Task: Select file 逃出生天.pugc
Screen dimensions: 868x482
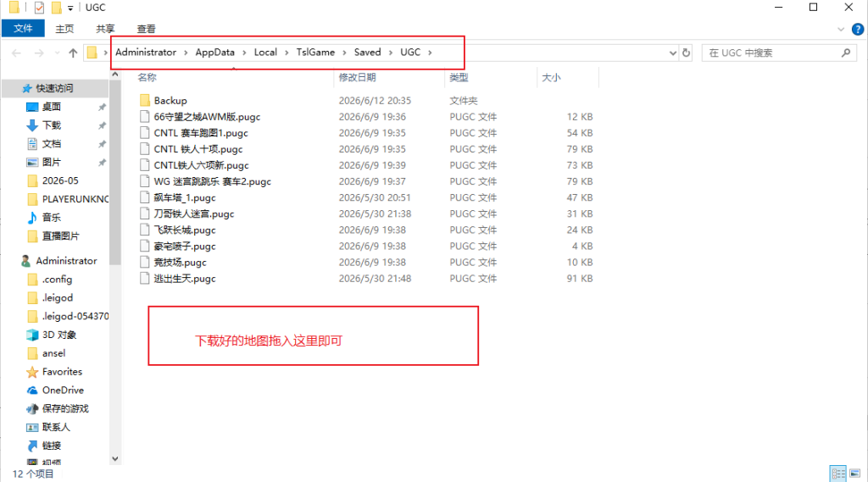Action: tap(185, 279)
